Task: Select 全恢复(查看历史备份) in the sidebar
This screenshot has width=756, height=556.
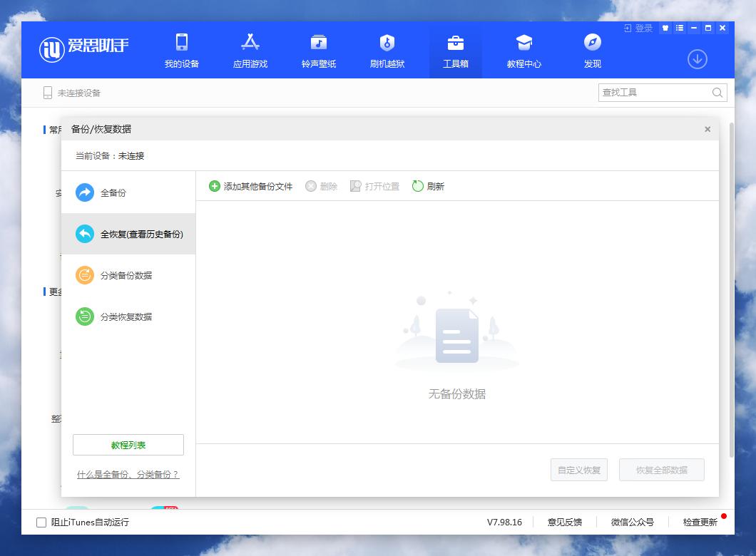Action: 128,233
